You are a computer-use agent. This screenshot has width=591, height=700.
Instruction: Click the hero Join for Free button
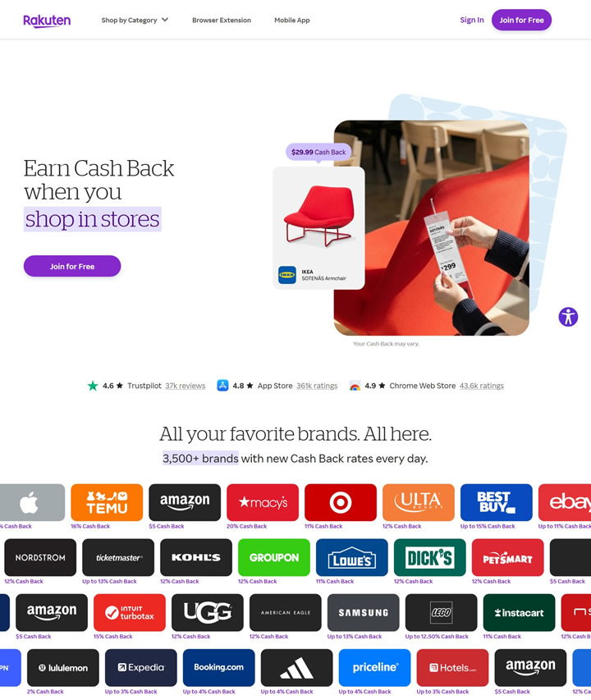pyautogui.click(x=72, y=266)
